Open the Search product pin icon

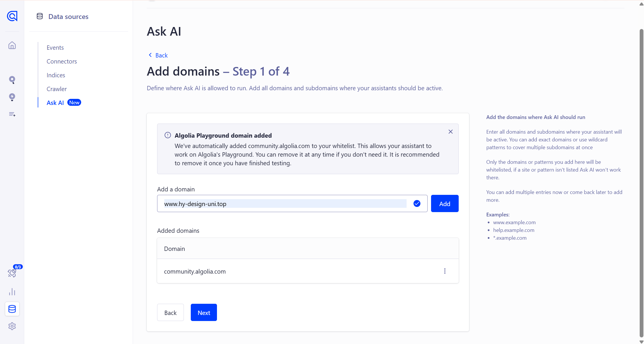12,80
